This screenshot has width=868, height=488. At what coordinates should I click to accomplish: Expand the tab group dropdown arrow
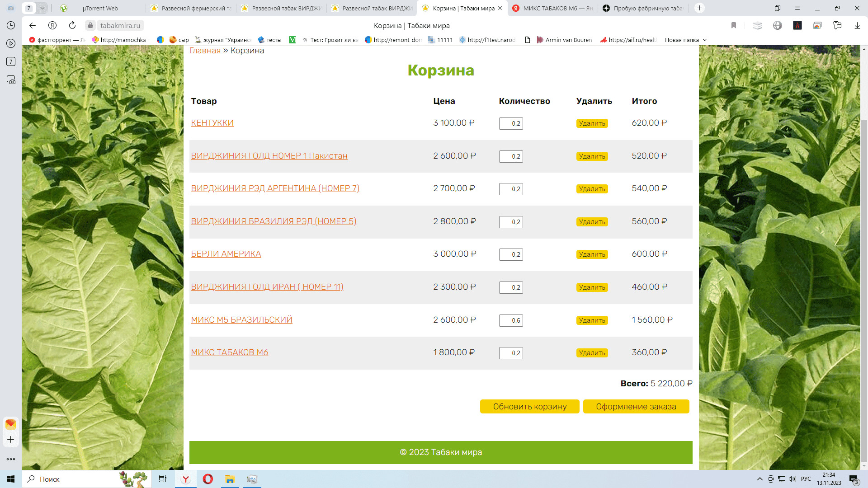pyautogui.click(x=42, y=8)
